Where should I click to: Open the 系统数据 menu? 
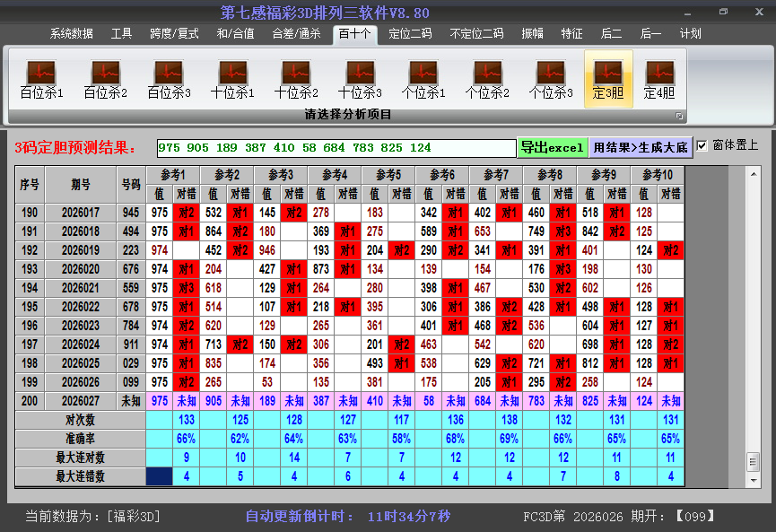[72, 33]
